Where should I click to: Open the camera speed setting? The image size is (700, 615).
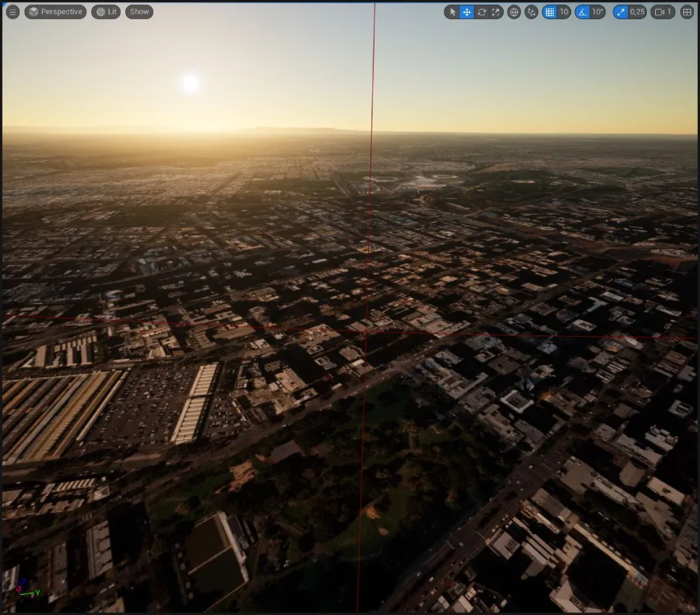(x=662, y=12)
